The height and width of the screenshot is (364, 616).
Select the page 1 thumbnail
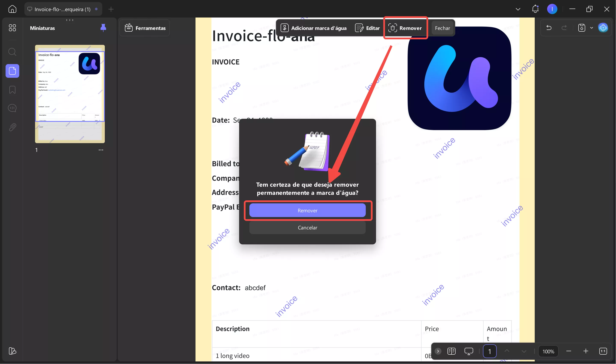(70, 94)
